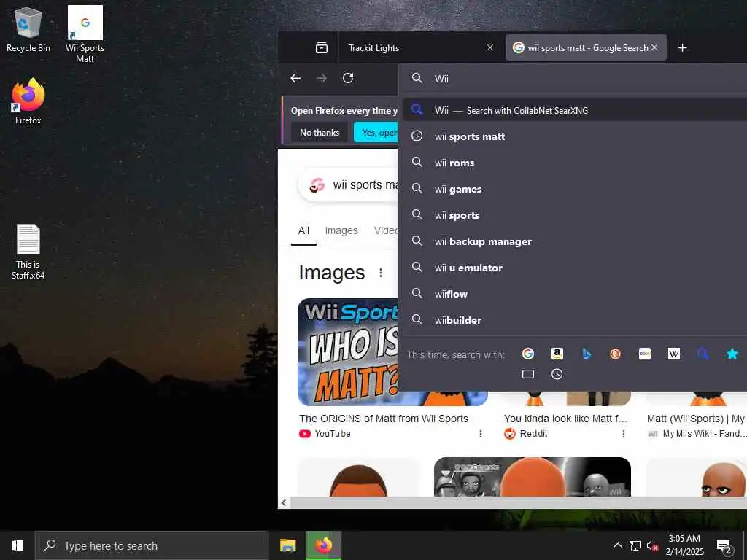
Task: Open the Images section options dots
Action: (380, 273)
